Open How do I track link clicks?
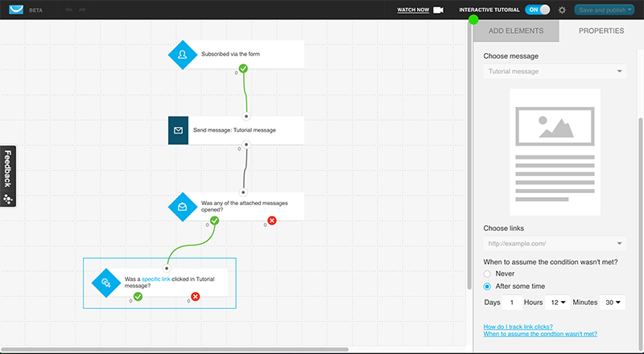The image size is (644, 354). pyautogui.click(x=518, y=327)
